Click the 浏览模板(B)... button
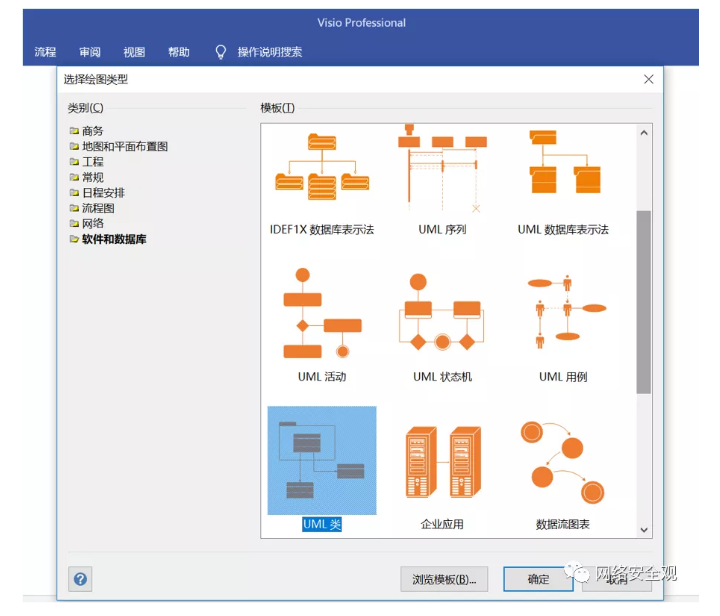 pos(444,579)
